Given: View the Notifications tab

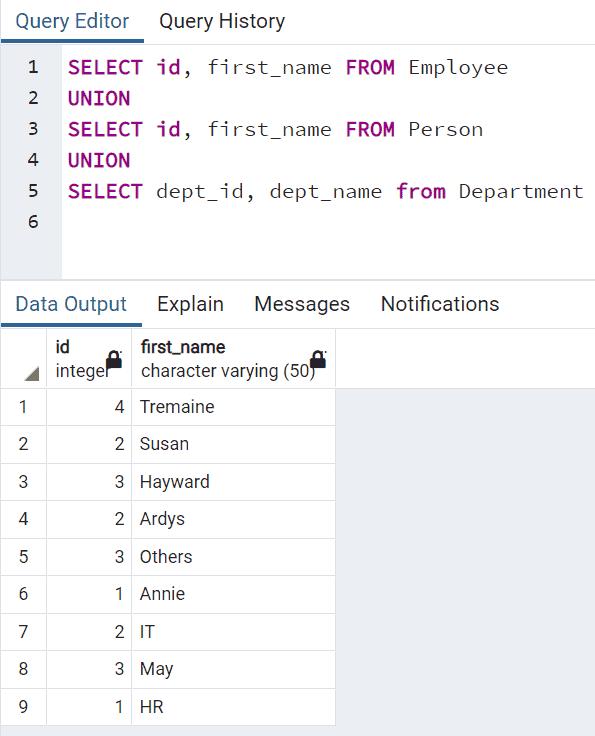Looking at the screenshot, I should (x=440, y=304).
